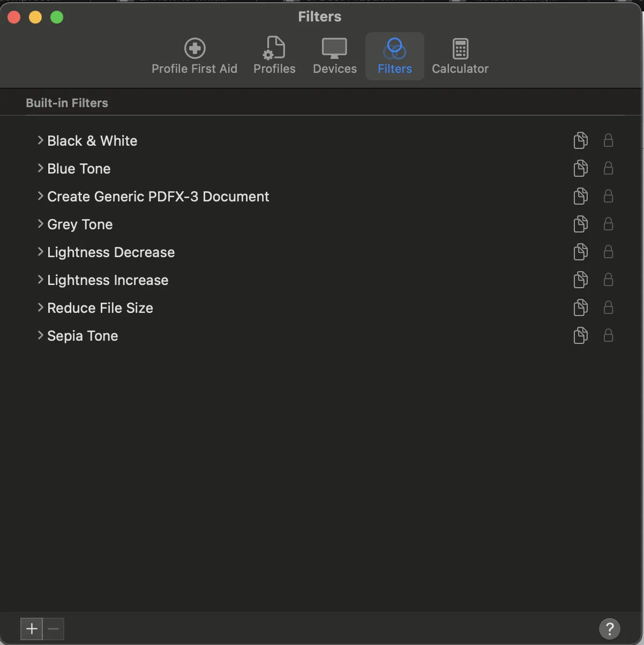Click lock icon for Reduce File Size
Image resolution: width=644 pixels, height=645 pixels.
[x=608, y=307]
